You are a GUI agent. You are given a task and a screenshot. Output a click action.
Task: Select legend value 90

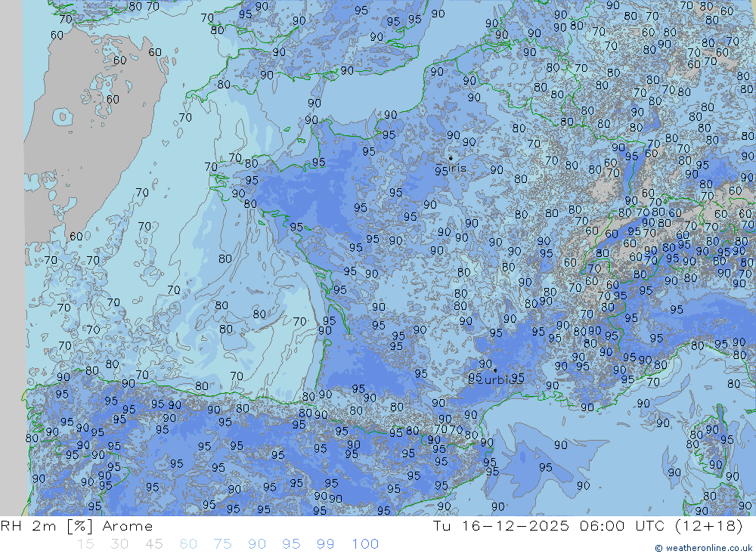257,544
